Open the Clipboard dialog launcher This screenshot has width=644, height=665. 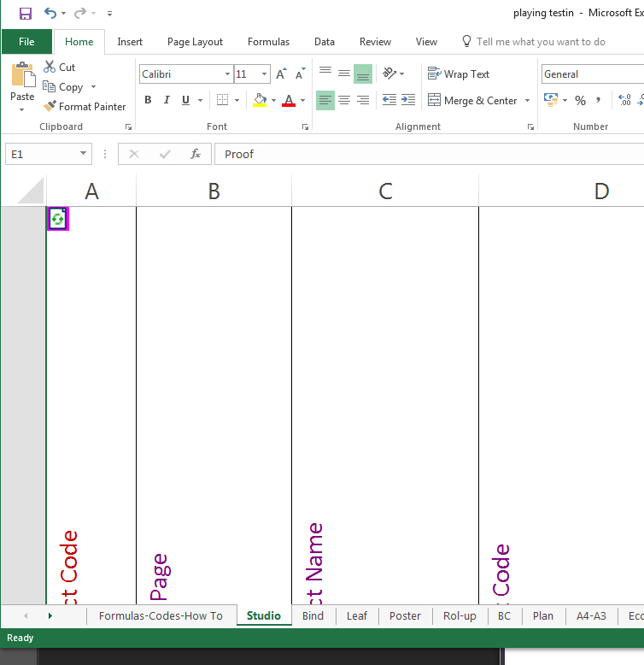128,127
